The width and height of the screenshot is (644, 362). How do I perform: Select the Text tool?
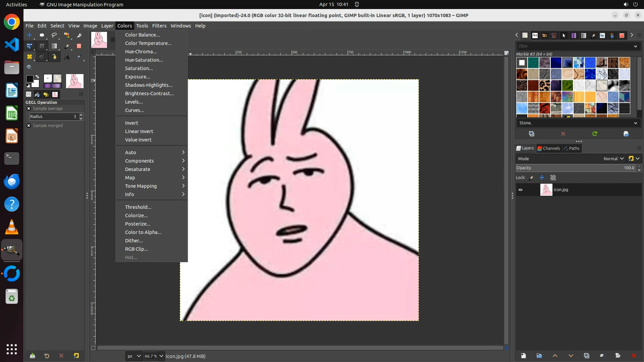coord(67,57)
